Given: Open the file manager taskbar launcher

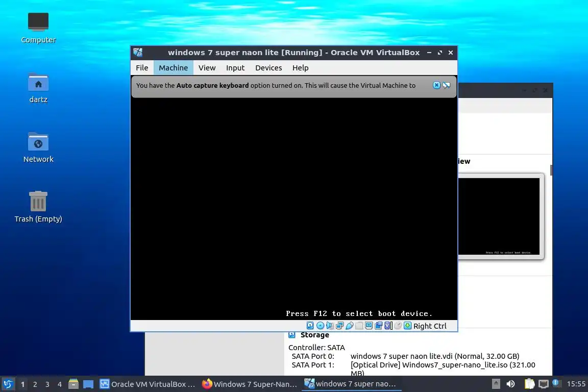Looking at the screenshot, I should click(73, 384).
